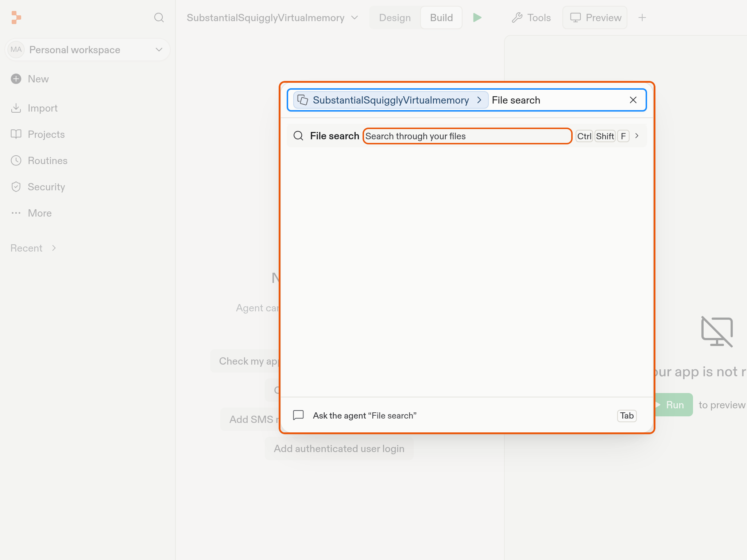This screenshot has width=747, height=560.
Task: Add a new tab with the plus icon
Action: (x=642, y=17)
